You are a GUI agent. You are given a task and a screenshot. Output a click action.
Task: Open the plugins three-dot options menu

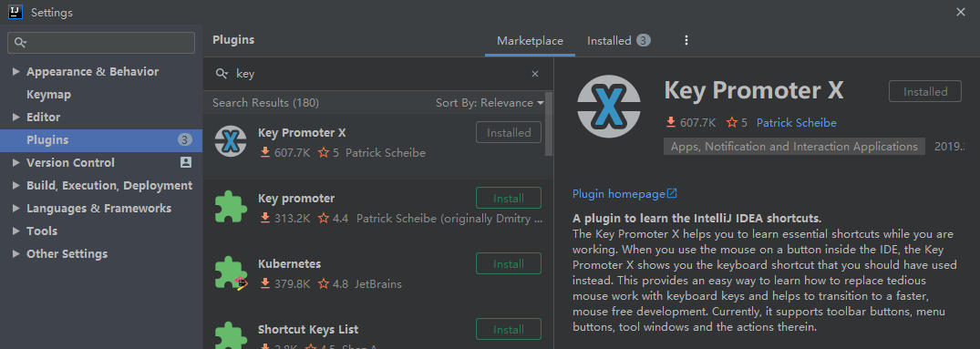(x=686, y=41)
